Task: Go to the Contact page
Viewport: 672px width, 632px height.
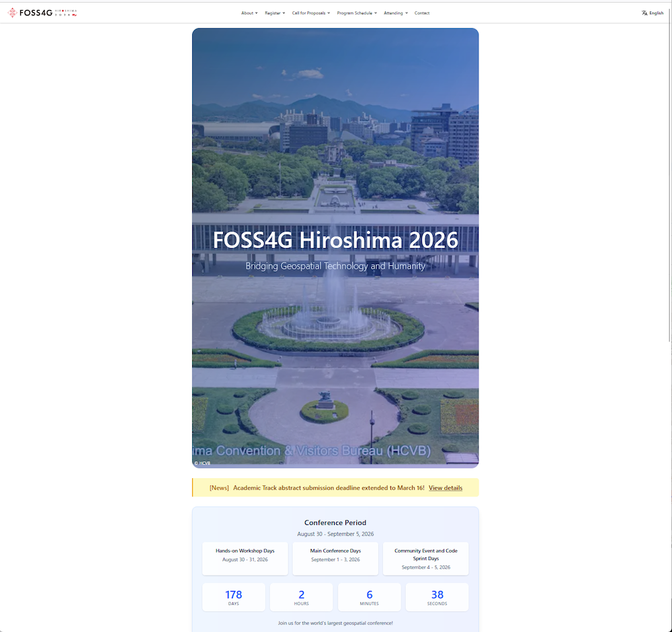Action: (x=422, y=13)
